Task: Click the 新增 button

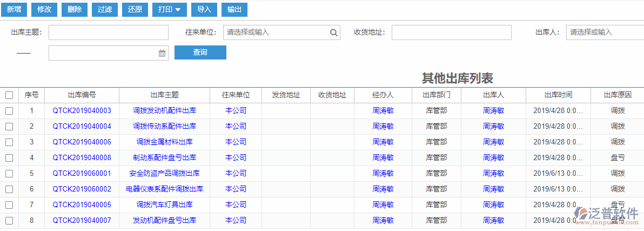Action: click(14, 9)
